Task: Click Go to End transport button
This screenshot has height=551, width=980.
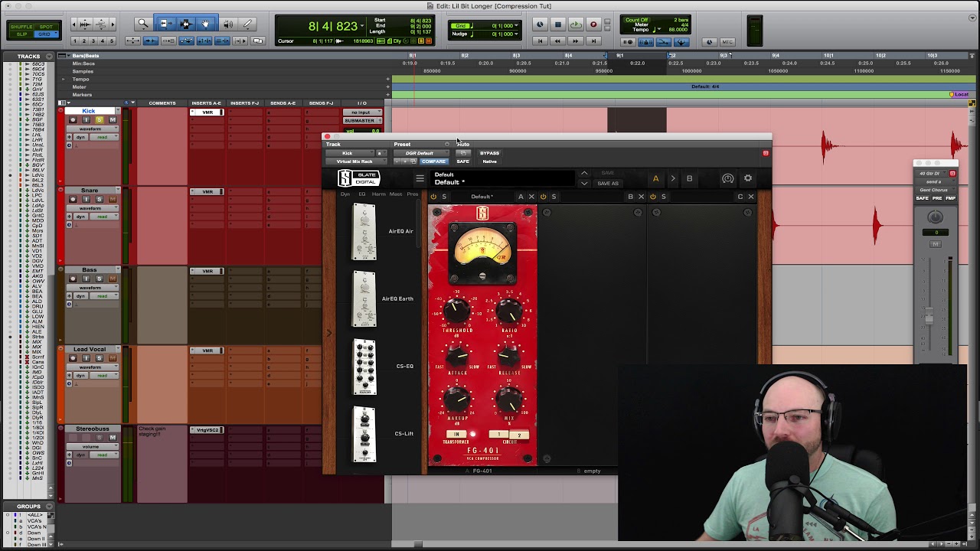Action: (593, 41)
